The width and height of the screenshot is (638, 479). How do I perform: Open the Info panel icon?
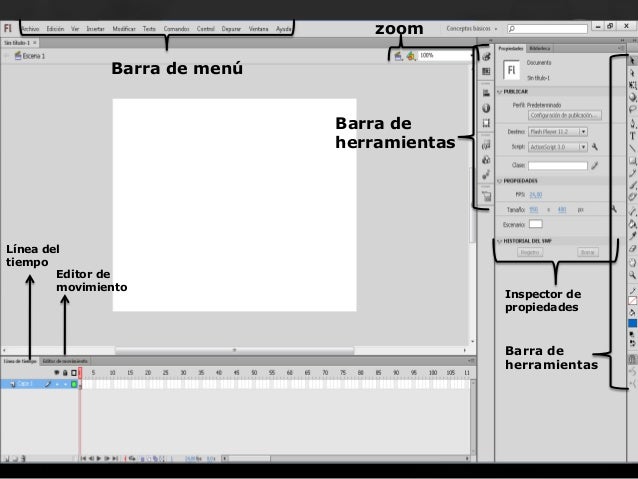coord(486,108)
